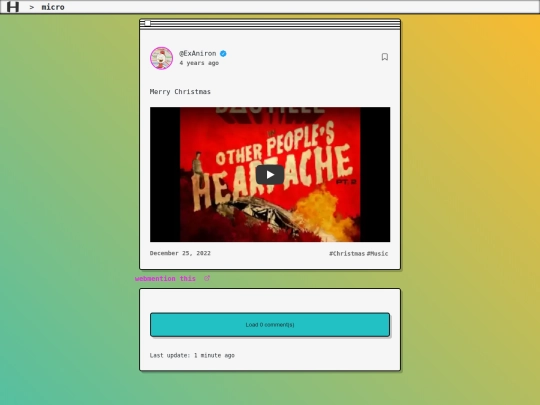This screenshot has width=540, height=405.
Task: Open the micro breadcrumb link
Action: (x=53, y=7)
